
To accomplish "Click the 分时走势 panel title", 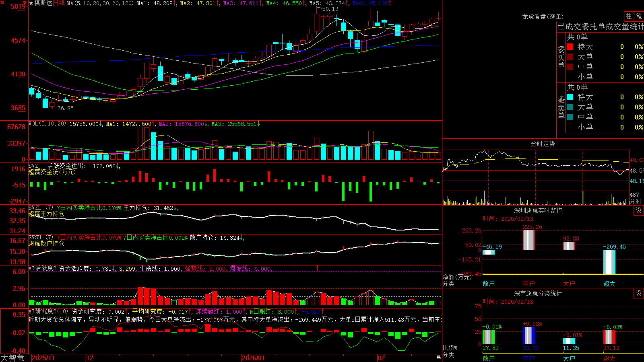I will (x=543, y=144).
